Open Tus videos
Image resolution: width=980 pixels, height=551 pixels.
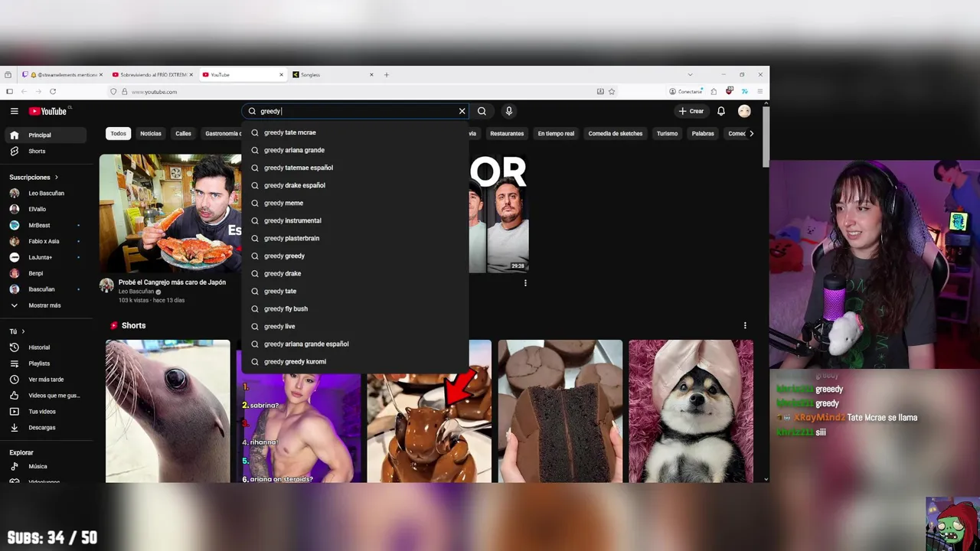point(46,412)
